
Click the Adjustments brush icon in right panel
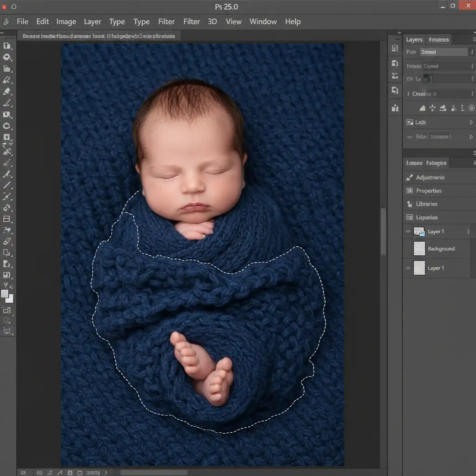[x=410, y=178]
